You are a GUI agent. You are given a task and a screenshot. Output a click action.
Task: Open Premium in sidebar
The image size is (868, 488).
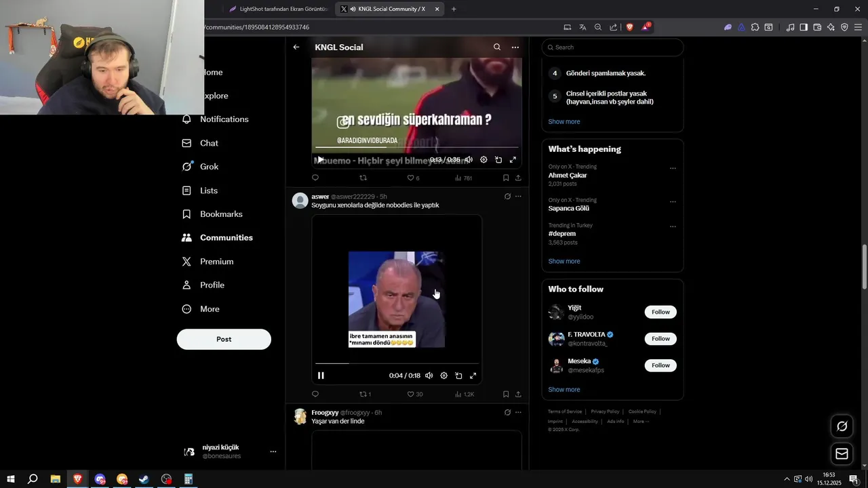(x=208, y=262)
